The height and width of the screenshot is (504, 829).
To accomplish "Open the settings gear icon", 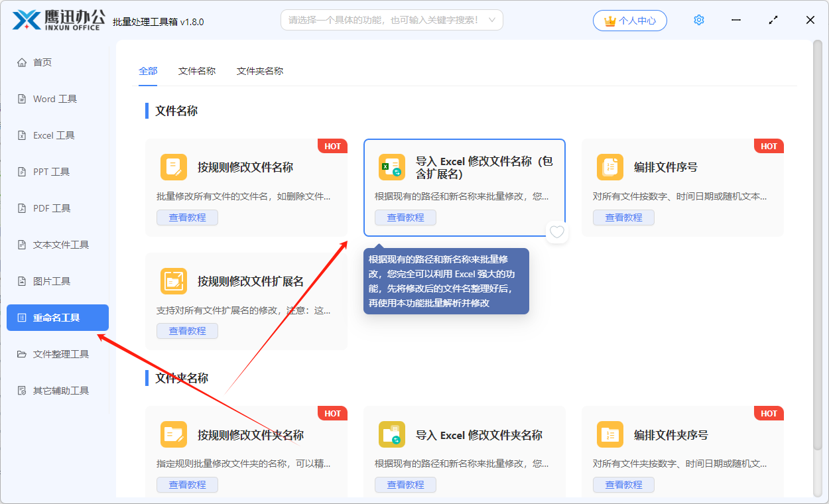I will (x=698, y=20).
